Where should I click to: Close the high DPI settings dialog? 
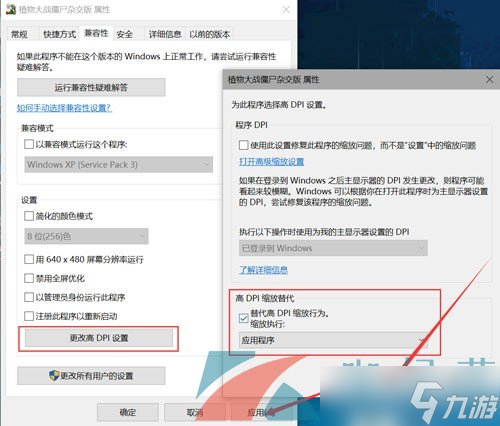489,80
